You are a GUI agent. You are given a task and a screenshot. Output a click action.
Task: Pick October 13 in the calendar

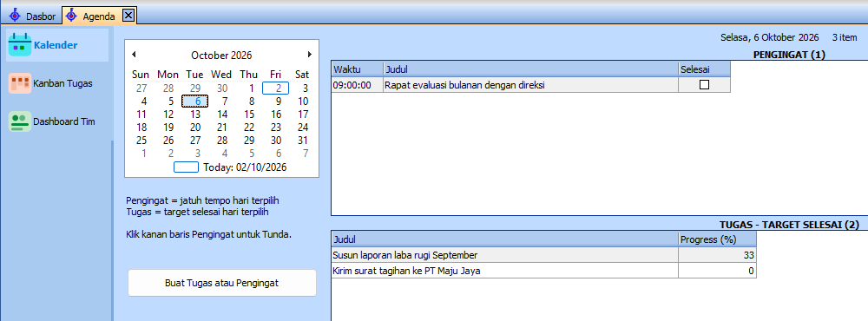click(194, 115)
